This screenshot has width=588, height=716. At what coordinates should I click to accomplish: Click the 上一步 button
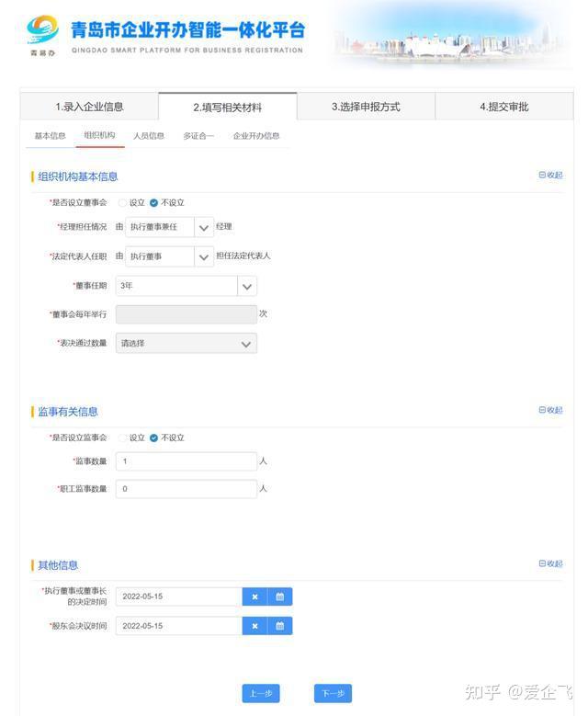[261, 694]
